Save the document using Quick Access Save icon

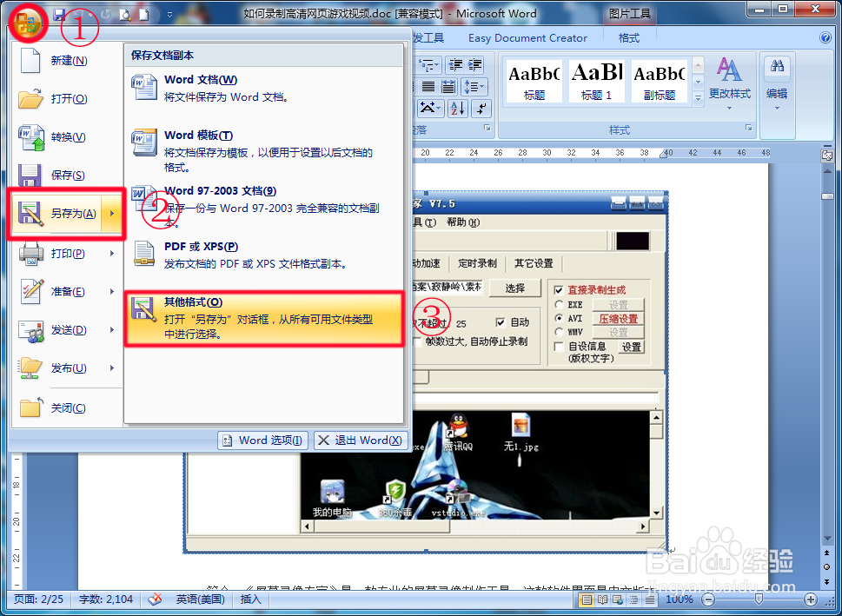59,14
